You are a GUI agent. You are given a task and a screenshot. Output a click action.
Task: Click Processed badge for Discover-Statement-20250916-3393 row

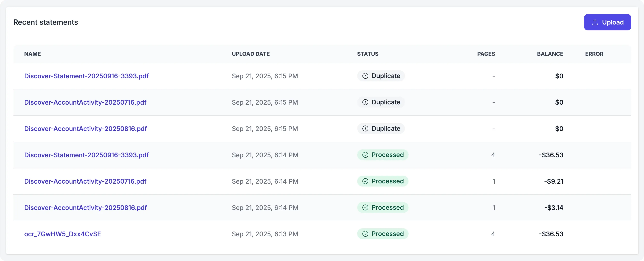point(383,155)
